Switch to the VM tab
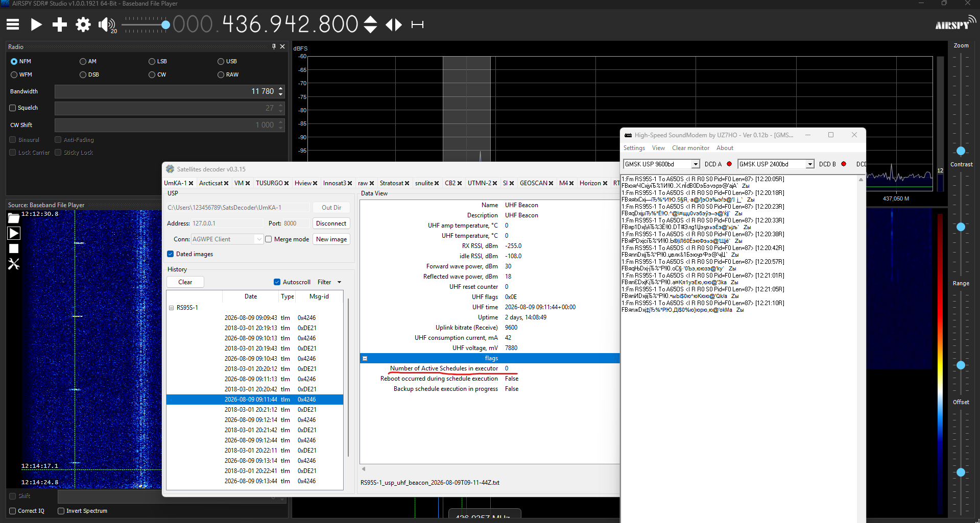Image resolution: width=980 pixels, height=523 pixels. coord(238,183)
